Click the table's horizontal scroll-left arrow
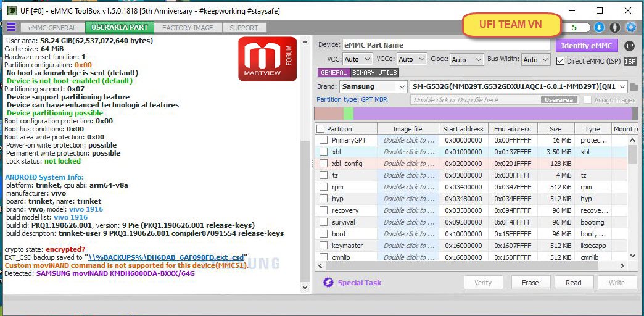This screenshot has width=644, height=316. (x=320, y=266)
